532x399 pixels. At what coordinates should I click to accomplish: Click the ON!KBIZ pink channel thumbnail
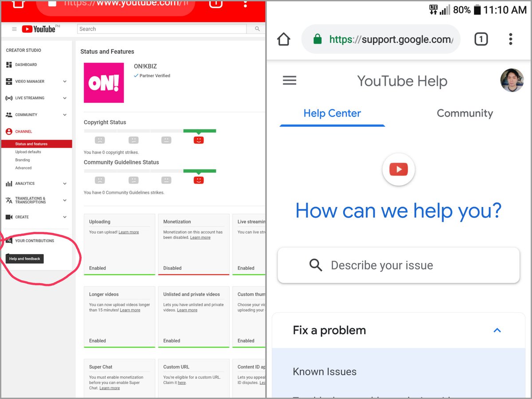click(x=104, y=83)
